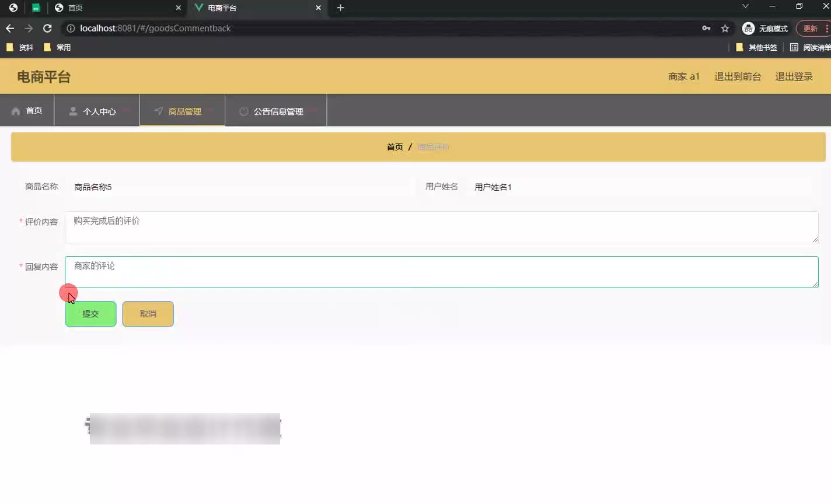Screen dimensions: 831x504
Task: Click the site info icon before localhost
Action: pos(71,28)
